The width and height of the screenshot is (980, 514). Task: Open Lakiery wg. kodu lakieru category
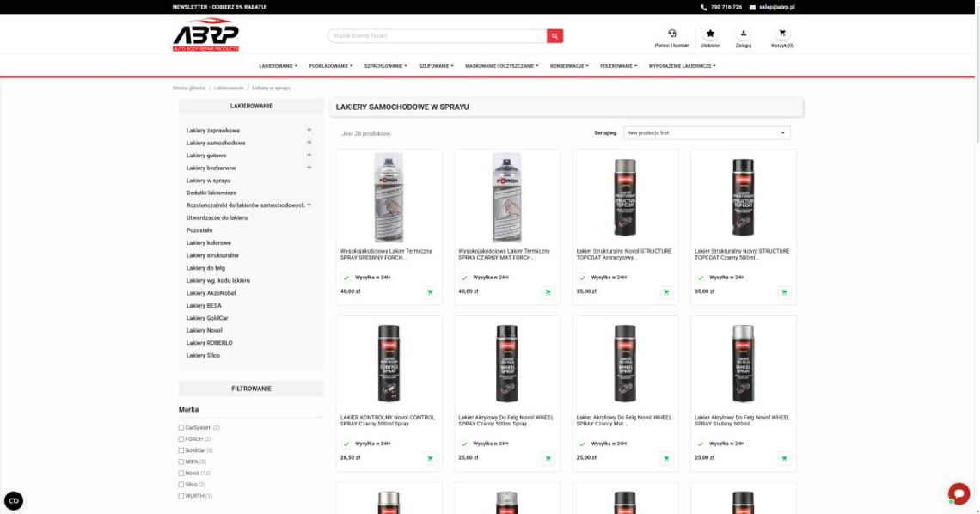tap(218, 280)
